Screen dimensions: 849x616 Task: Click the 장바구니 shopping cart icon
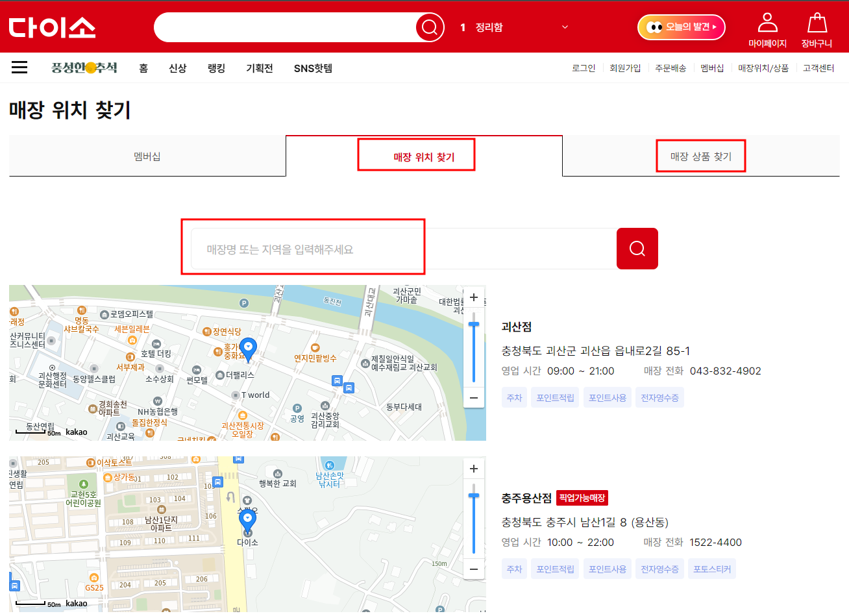coord(816,26)
